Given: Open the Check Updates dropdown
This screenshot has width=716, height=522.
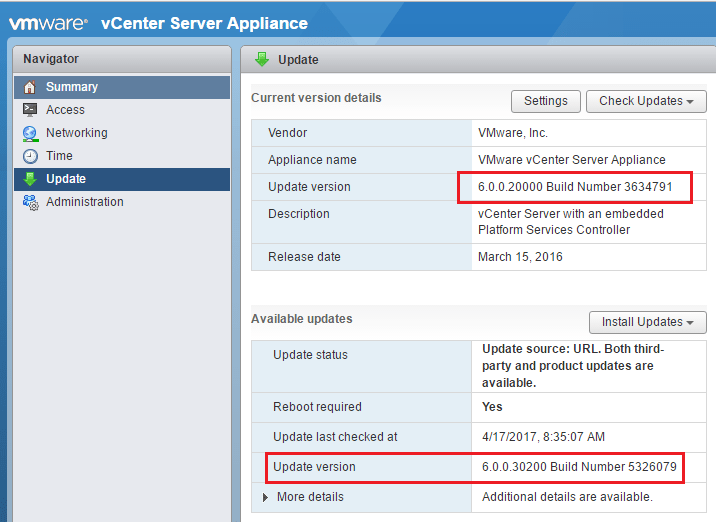Looking at the screenshot, I should click(647, 101).
